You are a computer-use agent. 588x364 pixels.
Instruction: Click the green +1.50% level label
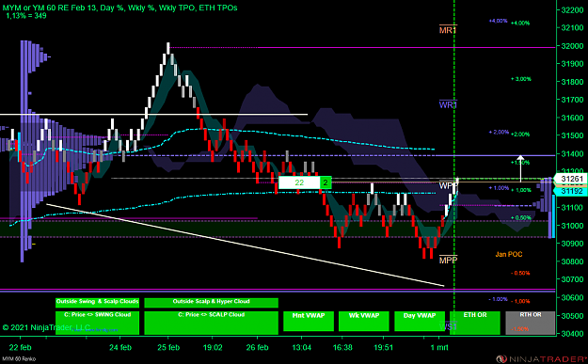click(x=520, y=163)
